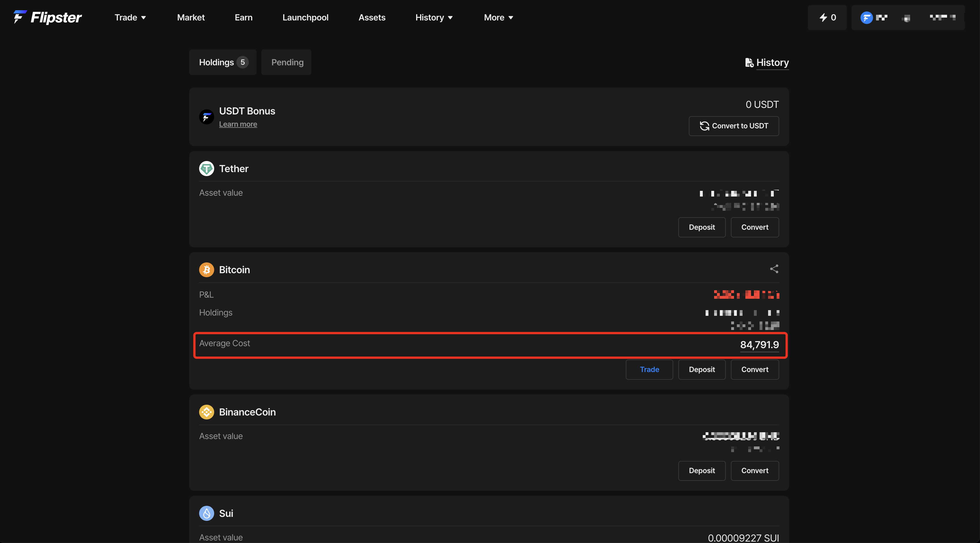Screen dimensions: 980x543
Task: Deposit BinanceCoin
Action: coord(702,470)
